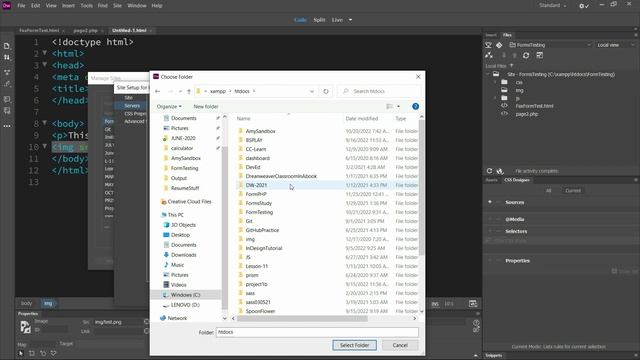Open the Live view dropdown arrow
640x360 pixels.
(350, 20)
